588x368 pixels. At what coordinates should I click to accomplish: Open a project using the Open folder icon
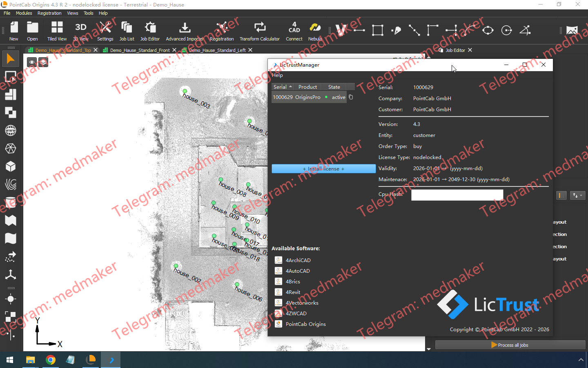(x=32, y=31)
